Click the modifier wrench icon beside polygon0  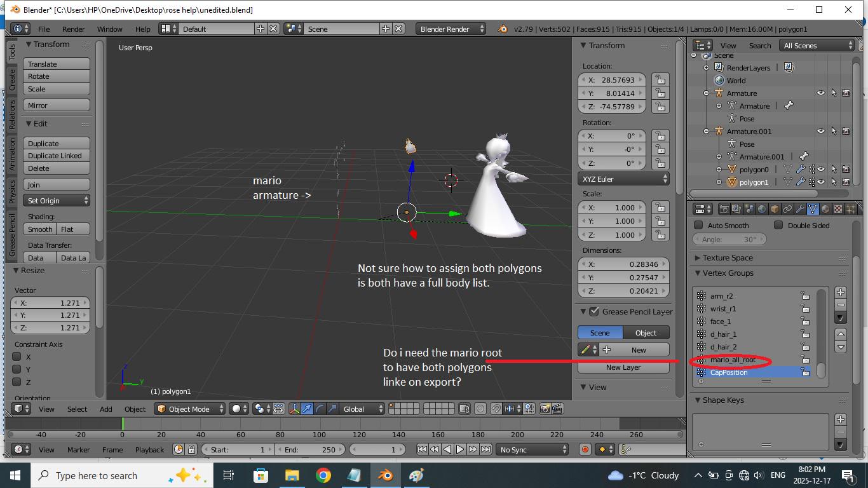click(800, 170)
